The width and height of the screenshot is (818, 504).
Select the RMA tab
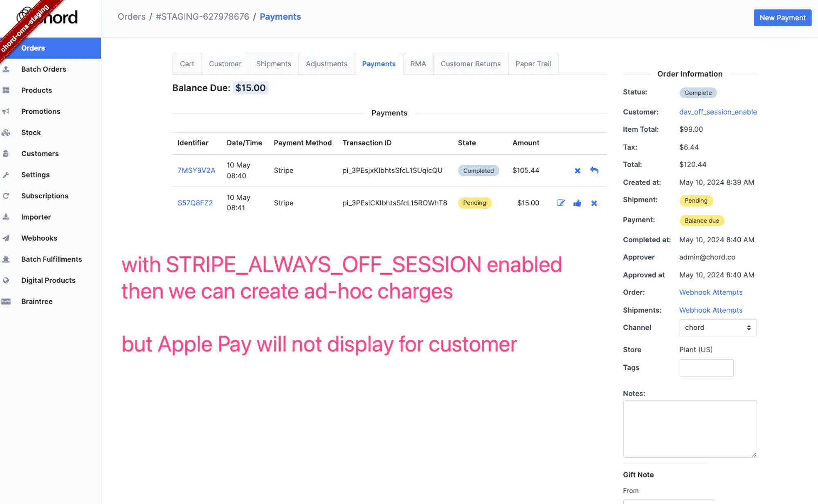(418, 64)
